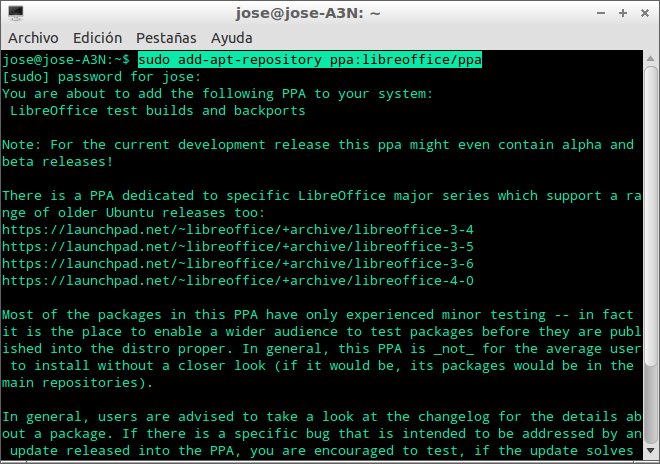
Task: Click the jose@jose-A3N:~$ prompt
Action: [x=66, y=60]
